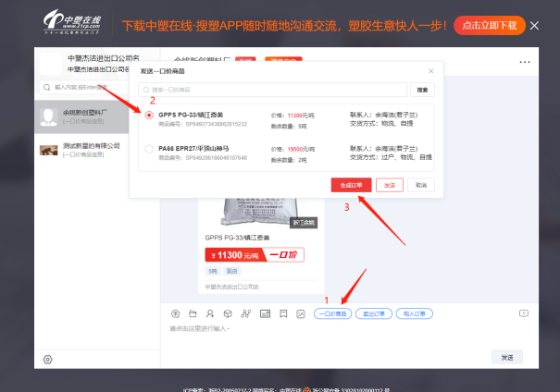Click the 一口价商品 pill button
This screenshot has width=560, height=392.
[333, 314]
